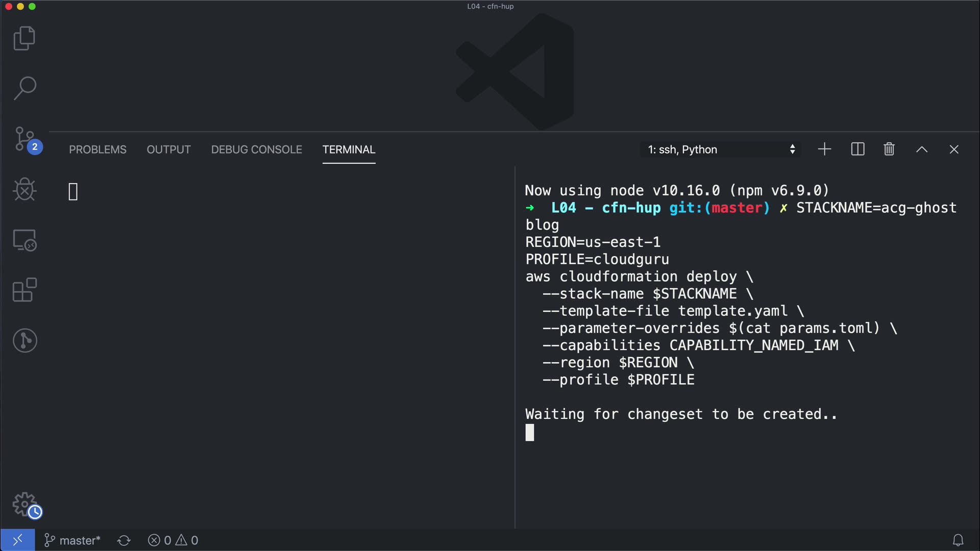Show errors and warnings count

(173, 540)
